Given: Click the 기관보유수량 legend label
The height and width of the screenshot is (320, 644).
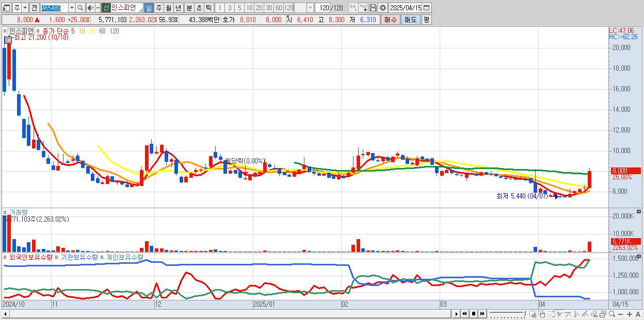Looking at the screenshot, I should coord(79,257).
